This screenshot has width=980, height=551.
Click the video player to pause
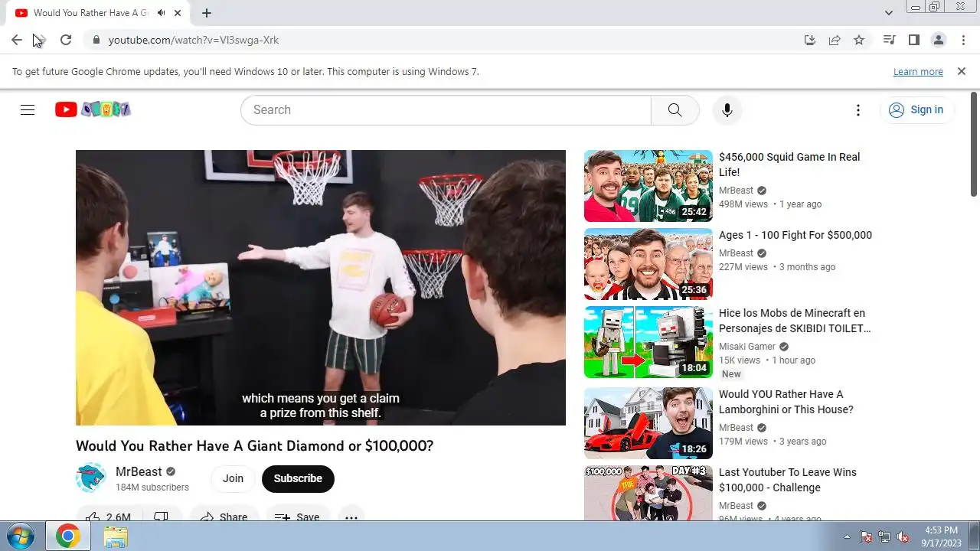pyautogui.click(x=321, y=288)
